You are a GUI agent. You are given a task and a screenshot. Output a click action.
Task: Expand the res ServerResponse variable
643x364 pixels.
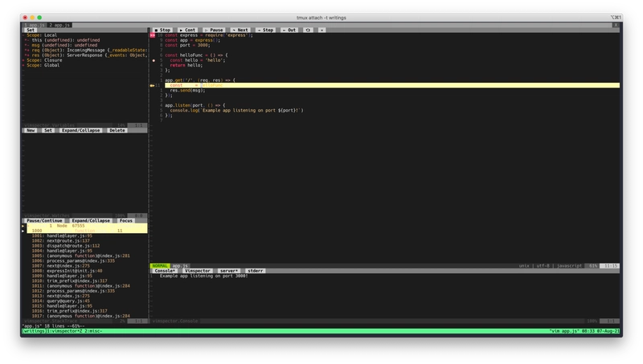coord(27,55)
